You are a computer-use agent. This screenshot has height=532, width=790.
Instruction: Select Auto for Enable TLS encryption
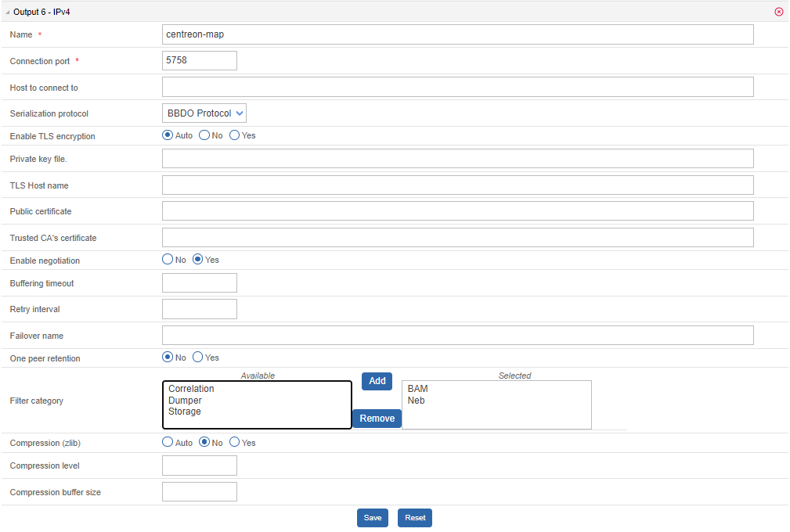(x=168, y=135)
